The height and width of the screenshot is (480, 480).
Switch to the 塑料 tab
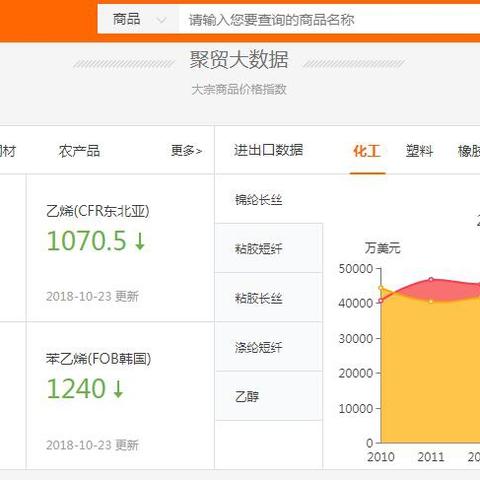pyautogui.click(x=419, y=151)
